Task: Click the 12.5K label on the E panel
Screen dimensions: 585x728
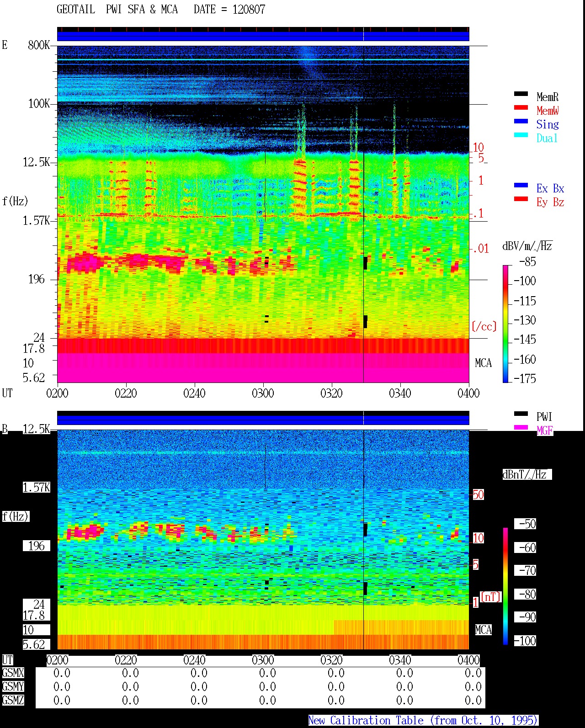Action: [x=37, y=162]
